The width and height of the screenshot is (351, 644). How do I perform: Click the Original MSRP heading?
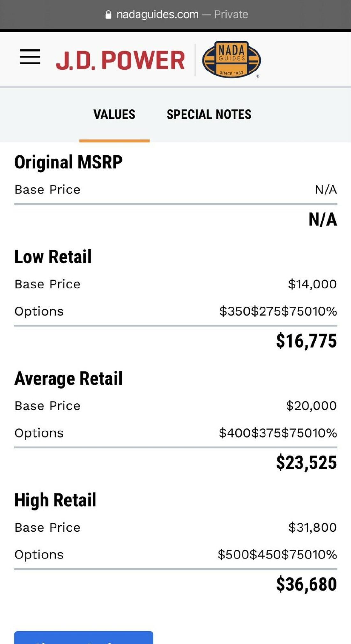click(68, 162)
